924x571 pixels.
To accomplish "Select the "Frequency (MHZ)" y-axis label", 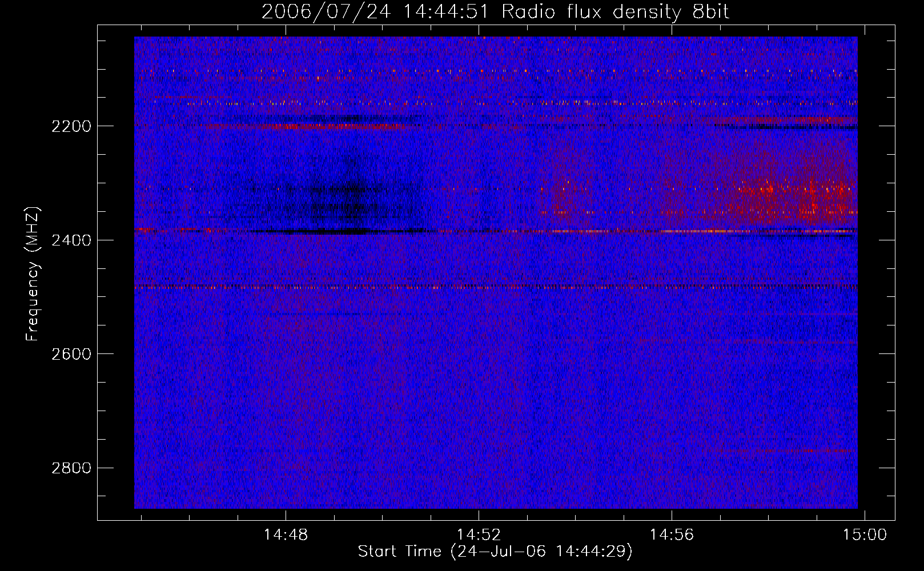I will pos(33,274).
